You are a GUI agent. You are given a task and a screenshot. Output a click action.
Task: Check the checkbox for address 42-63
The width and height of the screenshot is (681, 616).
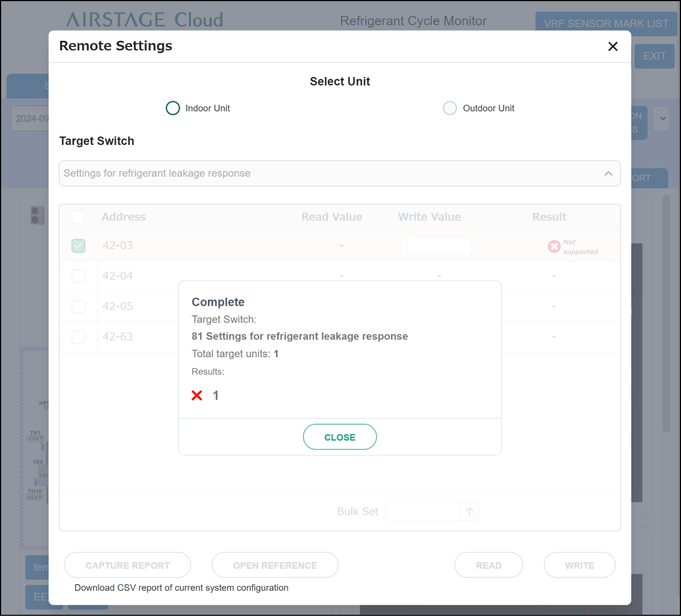pos(78,337)
